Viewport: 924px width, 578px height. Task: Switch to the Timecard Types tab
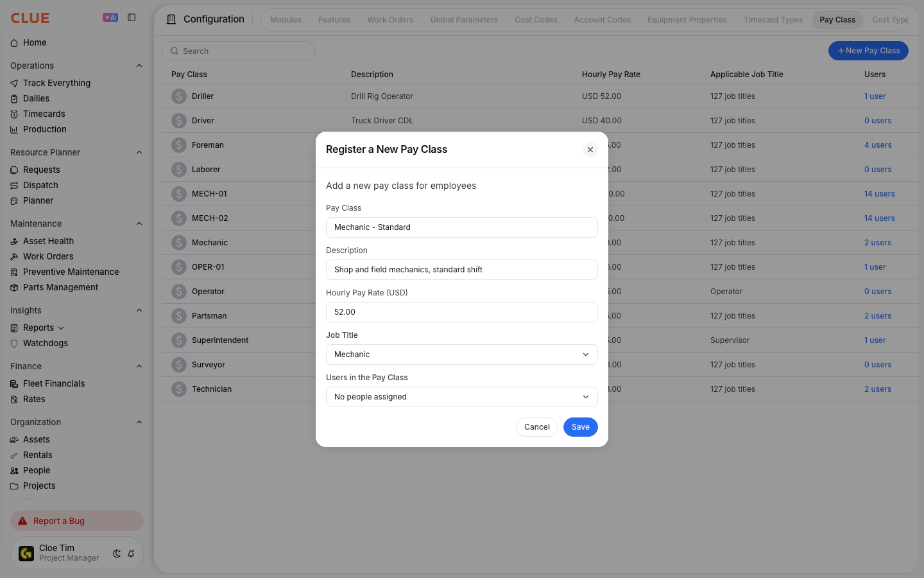point(773,20)
